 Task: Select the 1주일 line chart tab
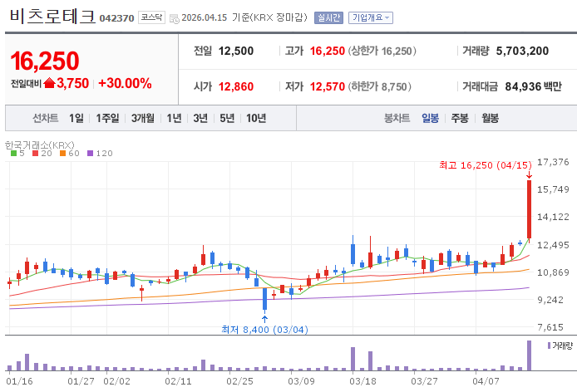coord(107,118)
